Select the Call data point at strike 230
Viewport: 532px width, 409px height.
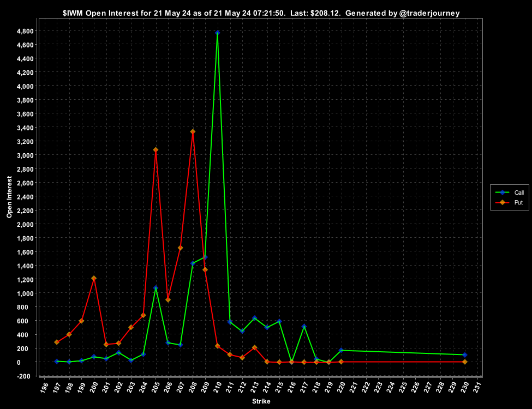465,355
